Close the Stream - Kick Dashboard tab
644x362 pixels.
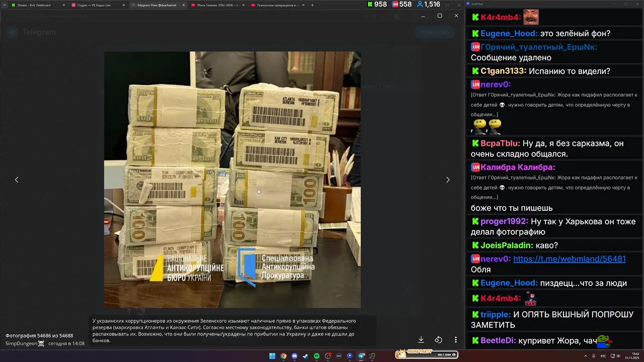coord(64,5)
